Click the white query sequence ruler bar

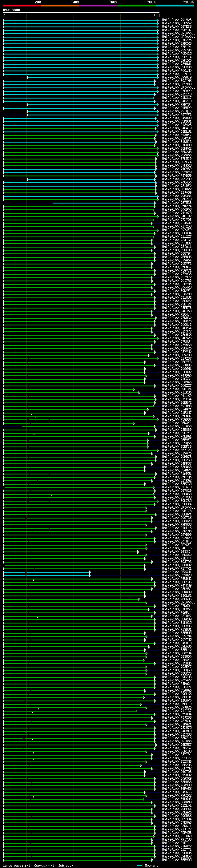tap(81, 12)
